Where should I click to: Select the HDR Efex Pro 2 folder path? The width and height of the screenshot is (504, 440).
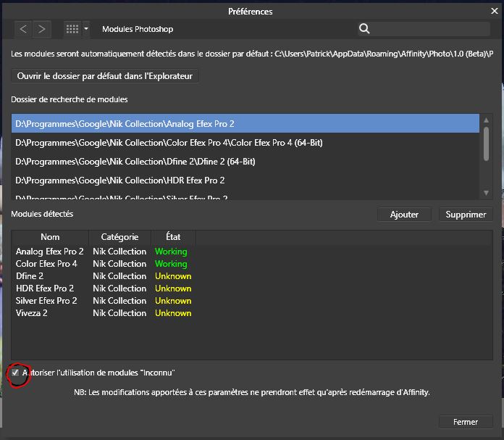[245, 180]
